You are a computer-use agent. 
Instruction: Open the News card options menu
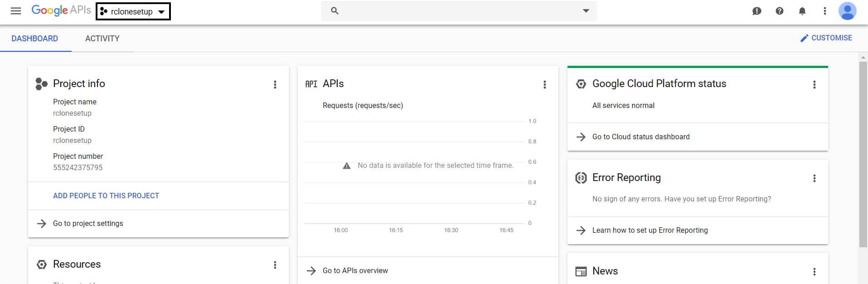point(815,272)
